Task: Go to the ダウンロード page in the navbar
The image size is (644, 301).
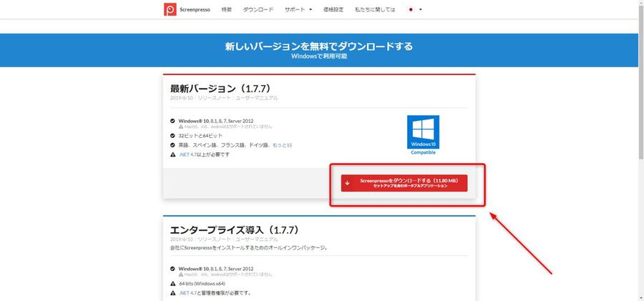Action: coord(258,9)
